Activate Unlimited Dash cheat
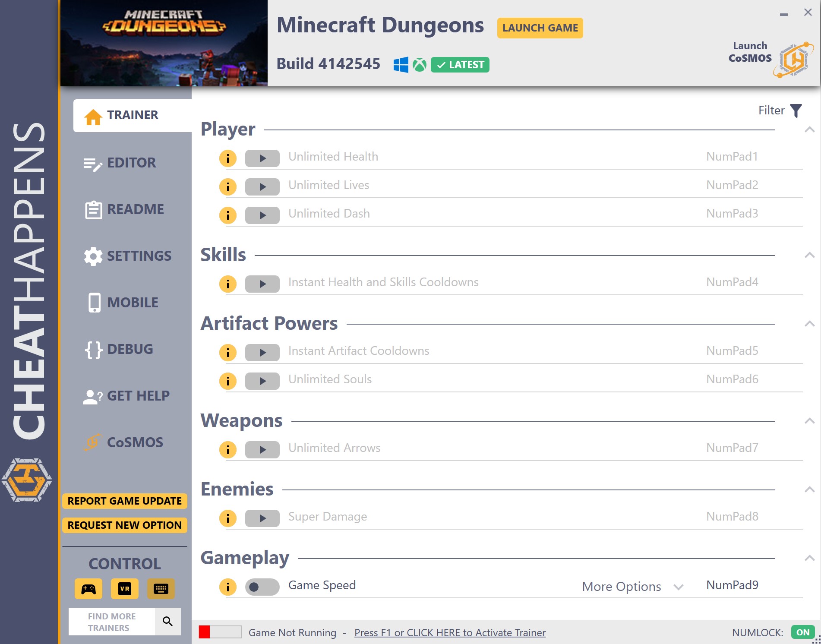This screenshot has width=821, height=644. 262,215
